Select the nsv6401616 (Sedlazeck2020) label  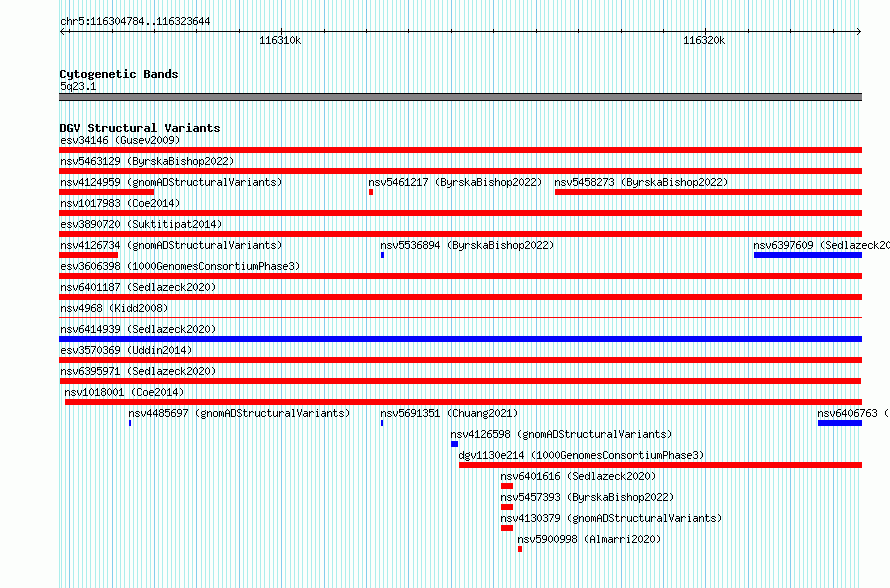[x=578, y=476]
